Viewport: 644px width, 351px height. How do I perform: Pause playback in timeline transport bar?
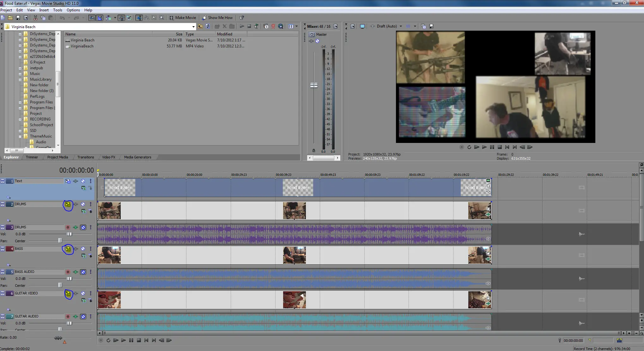131,340
